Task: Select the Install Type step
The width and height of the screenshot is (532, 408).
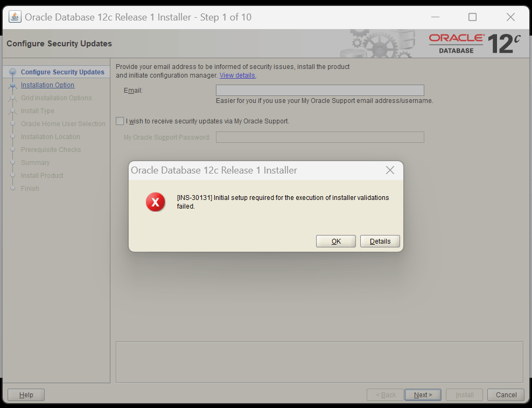Action: (x=37, y=110)
